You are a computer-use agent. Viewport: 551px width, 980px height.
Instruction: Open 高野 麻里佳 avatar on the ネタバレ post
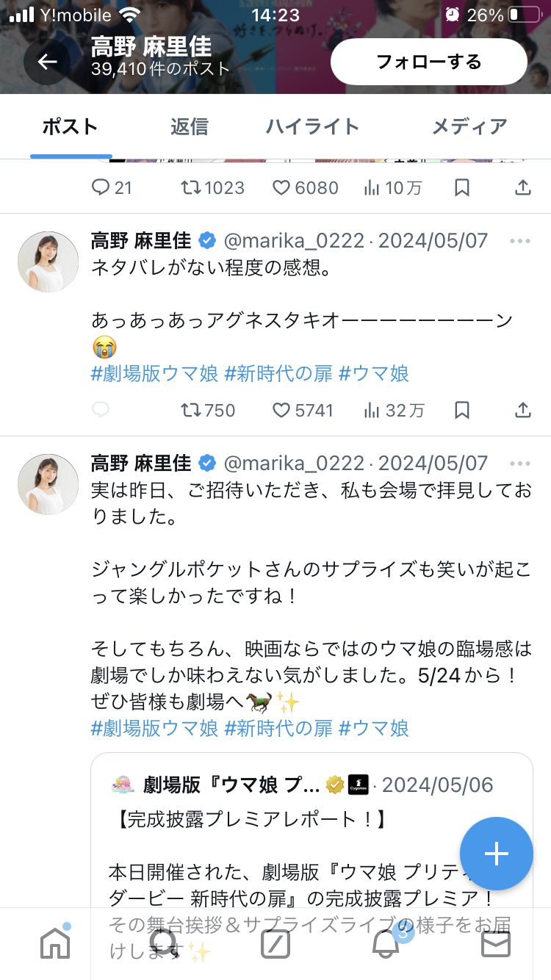[48, 262]
